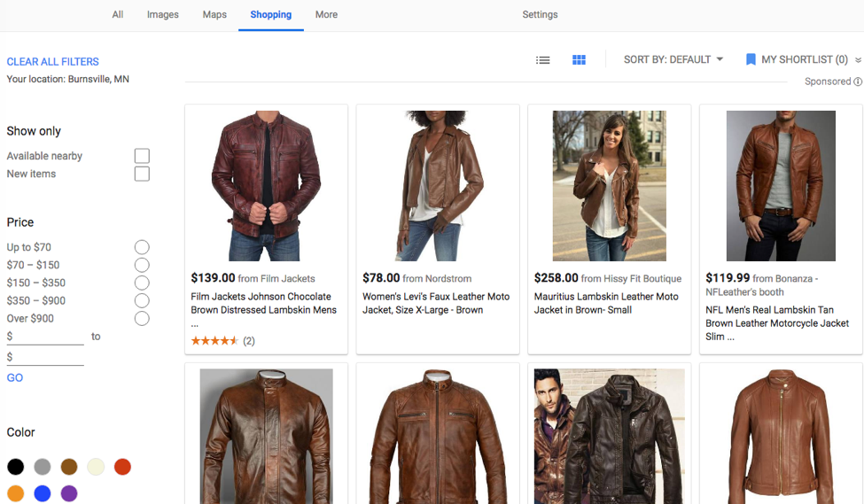
Task: Open the All search tab
Action: pos(117,15)
